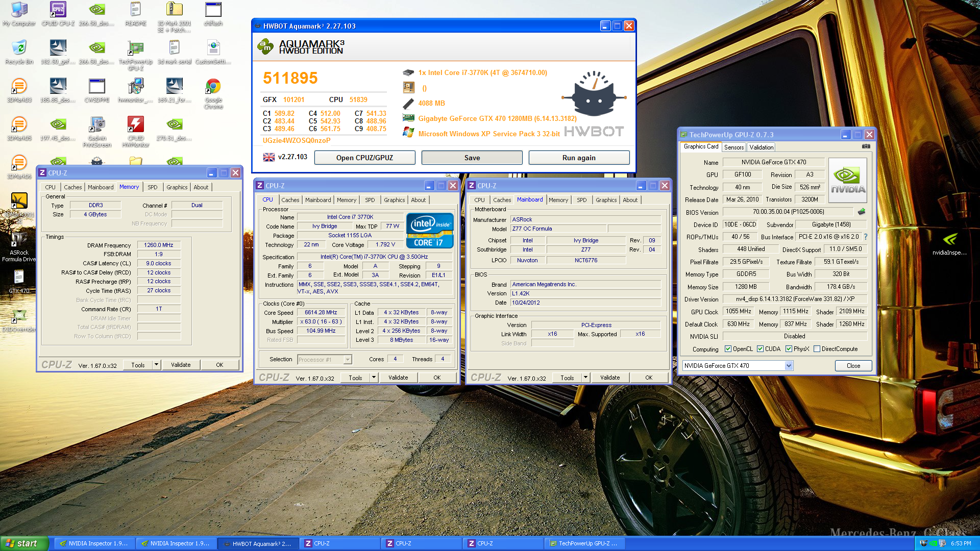Click Bus Interface question mark in GPU-Z

[x=866, y=237]
